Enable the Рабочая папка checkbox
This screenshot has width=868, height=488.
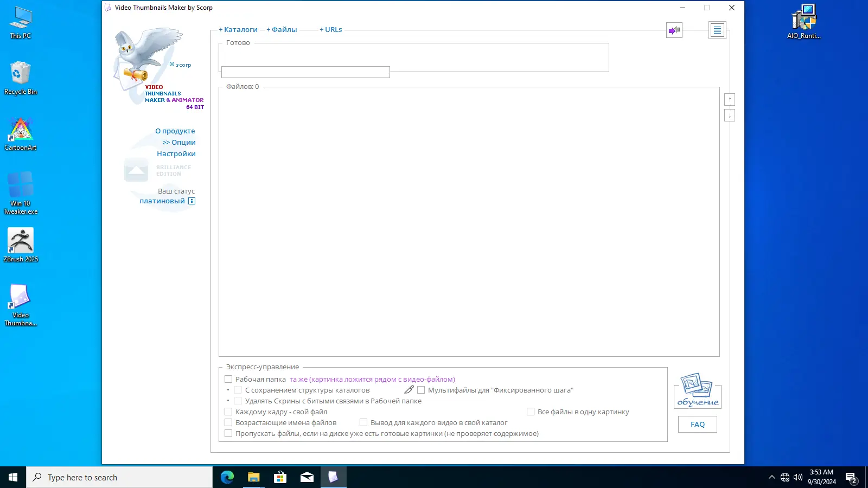point(228,378)
